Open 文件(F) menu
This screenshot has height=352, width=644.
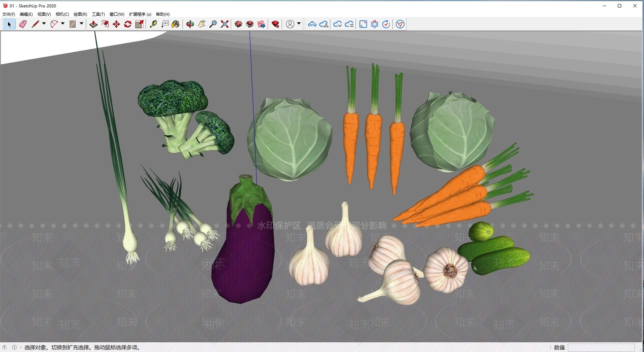tap(8, 14)
